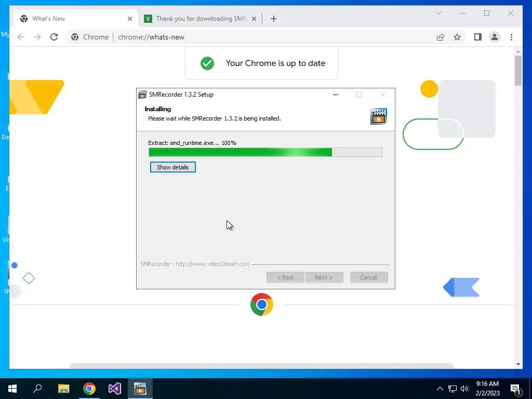The width and height of the screenshot is (532, 399).
Task: Open the Windows Start menu
Action: point(12,389)
